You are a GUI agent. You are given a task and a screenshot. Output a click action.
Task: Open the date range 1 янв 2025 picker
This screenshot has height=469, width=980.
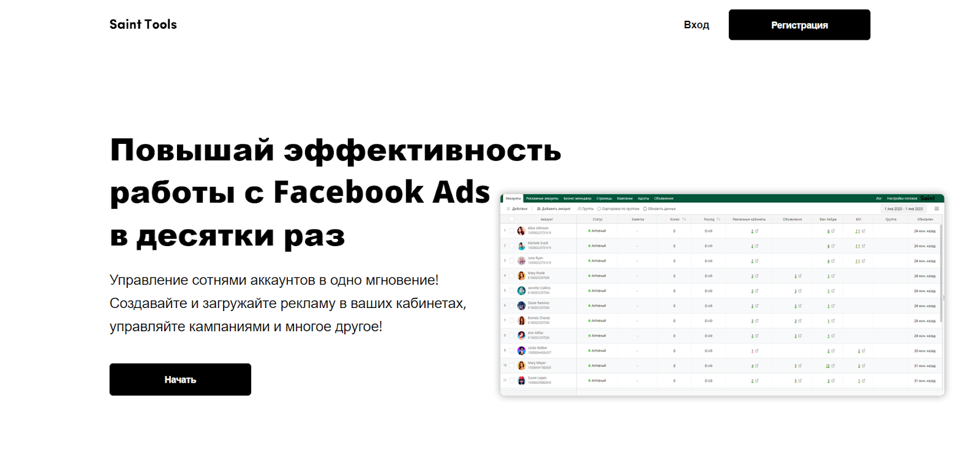coord(903,209)
